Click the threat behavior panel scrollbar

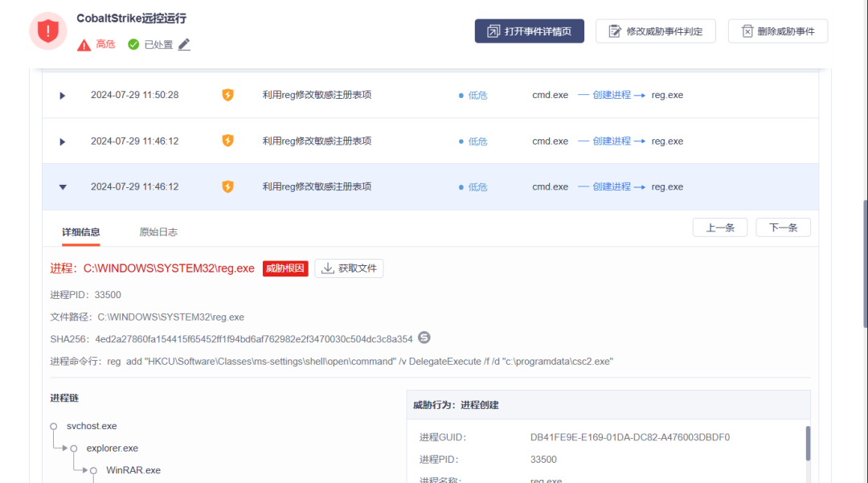[x=808, y=443]
